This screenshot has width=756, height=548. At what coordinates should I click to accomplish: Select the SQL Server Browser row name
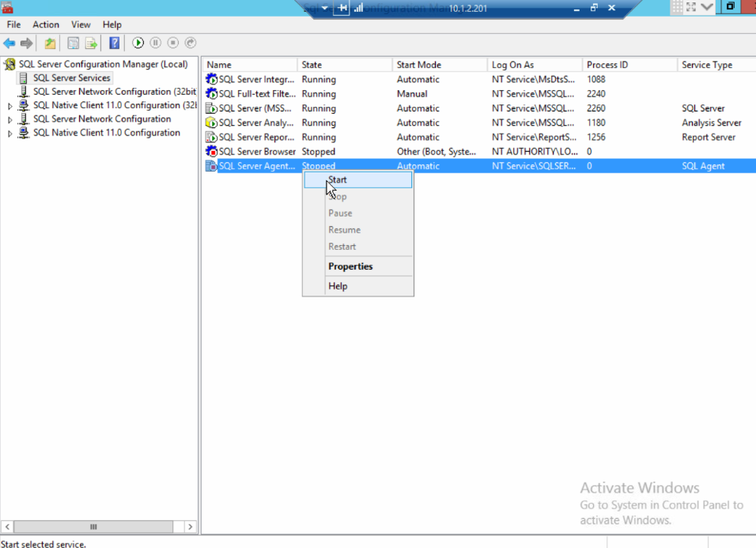257,151
